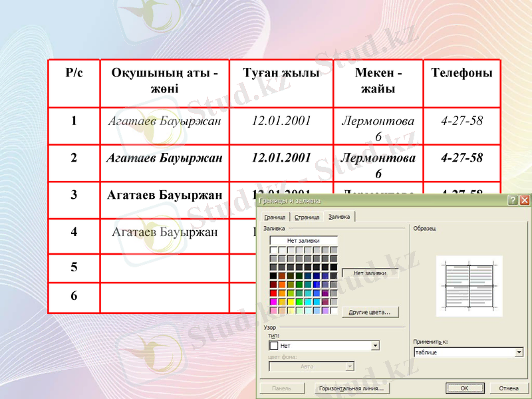
Task: Select the Заливка tab
Action: pyautogui.click(x=340, y=216)
